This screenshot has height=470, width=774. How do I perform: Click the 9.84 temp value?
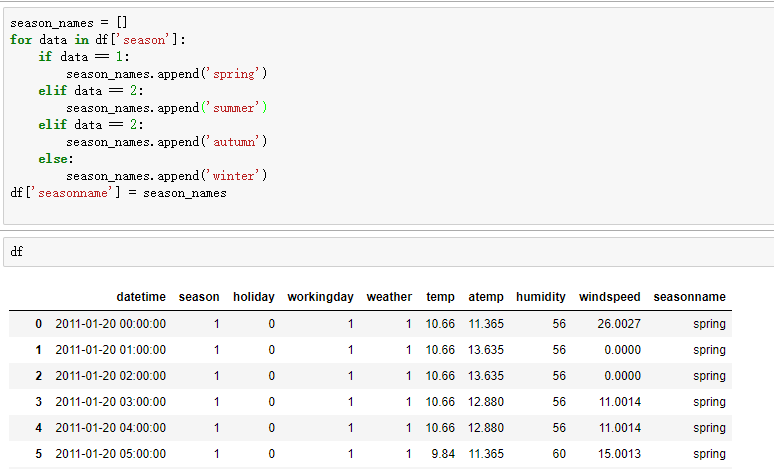click(443, 454)
